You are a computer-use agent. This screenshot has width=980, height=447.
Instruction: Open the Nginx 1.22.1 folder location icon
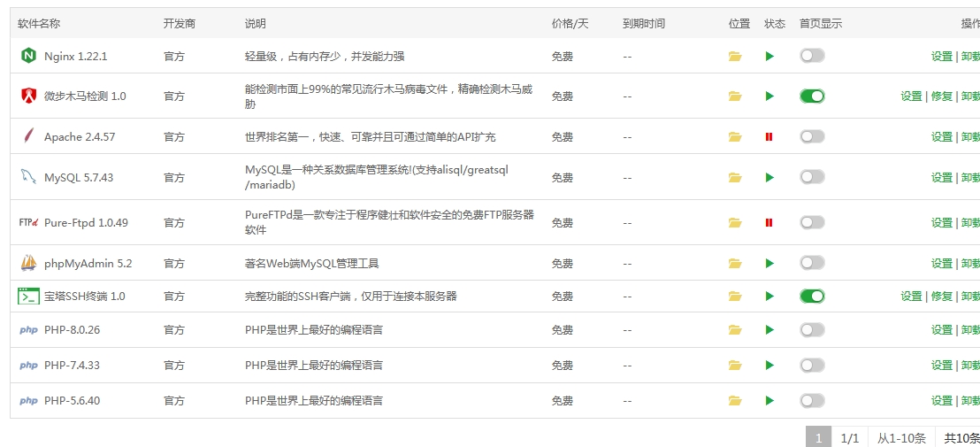[x=735, y=57]
